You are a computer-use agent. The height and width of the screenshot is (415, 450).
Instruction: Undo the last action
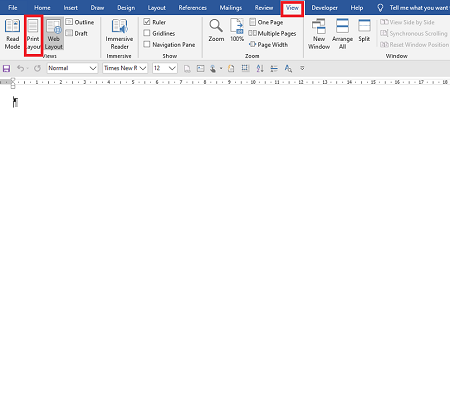pos(20,68)
